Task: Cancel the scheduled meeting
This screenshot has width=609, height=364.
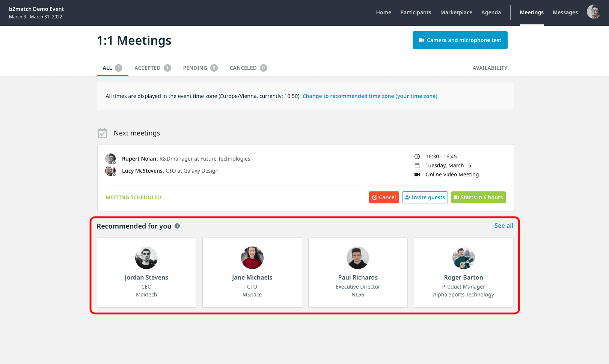Action: tap(384, 197)
